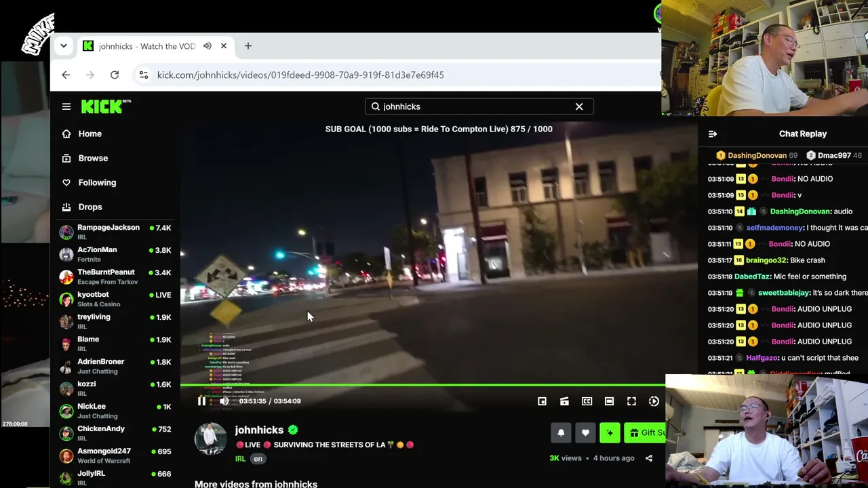Go to Home in sidebar
The image size is (868, 488).
click(90, 134)
